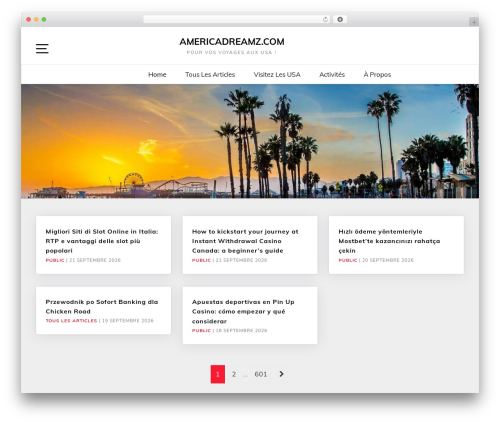The height and width of the screenshot is (423, 500).
Task: Open the Activités menu item
Action: coord(332,75)
